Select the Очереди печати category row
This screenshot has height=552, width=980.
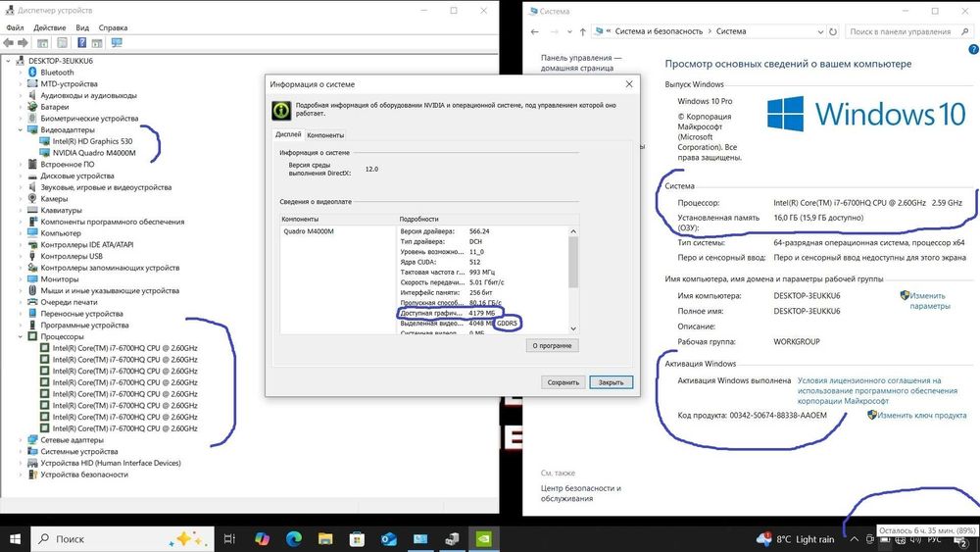coord(69,302)
